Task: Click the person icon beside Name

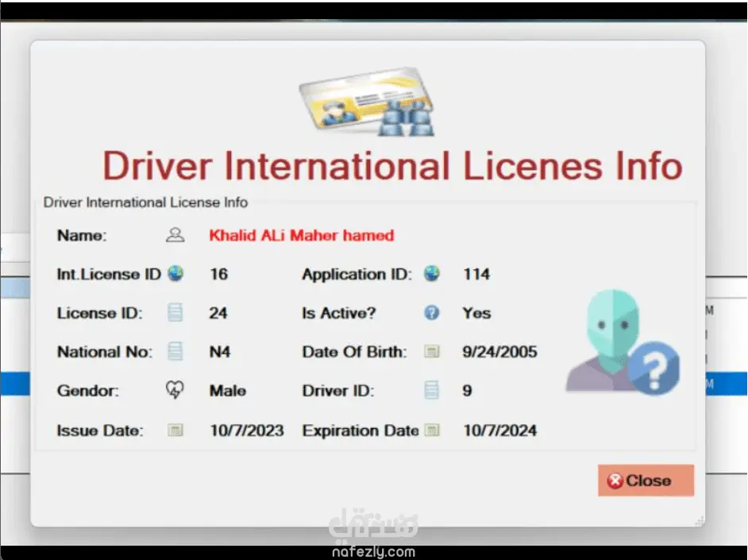Action: click(x=175, y=235)
